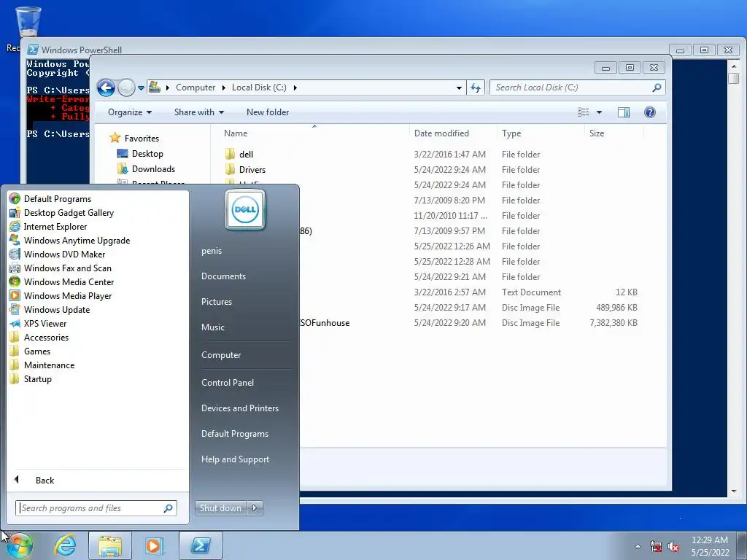Toggle the preview pane
This screenshot has height=560, width=747.
click(623, 112)
